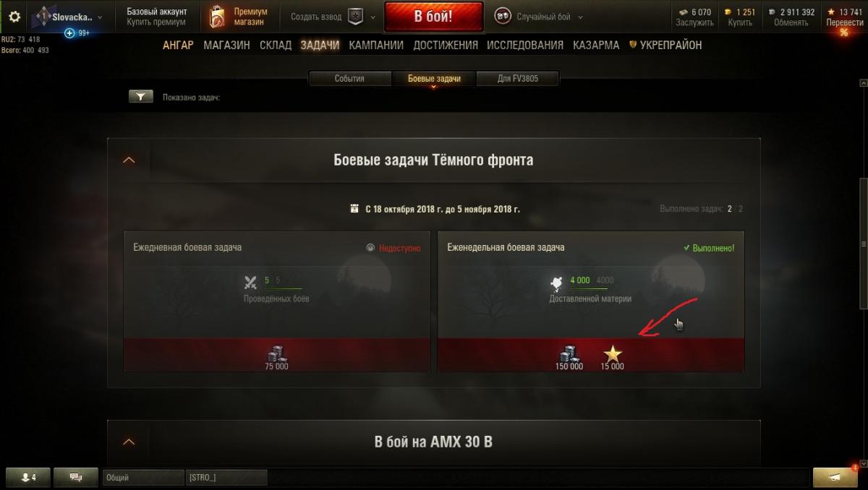Click the Купить премиум link
Screen dimensions: 868x490
[x=156, y=22]
